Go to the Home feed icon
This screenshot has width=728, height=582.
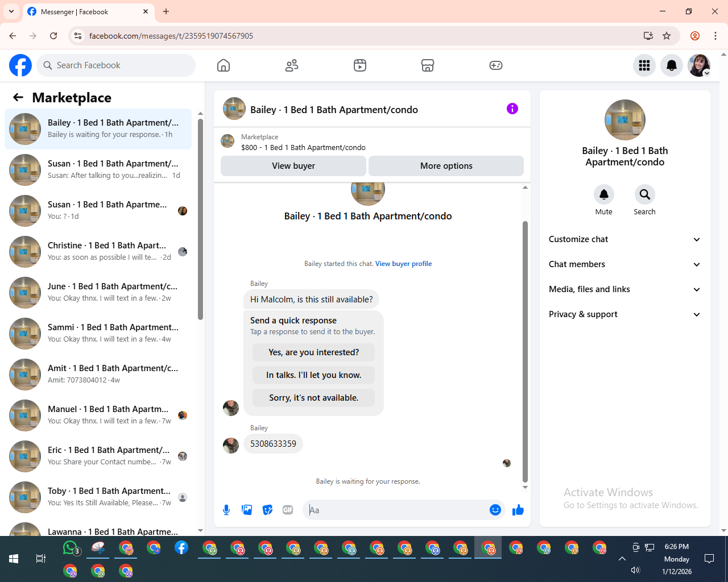click(224, 65)
